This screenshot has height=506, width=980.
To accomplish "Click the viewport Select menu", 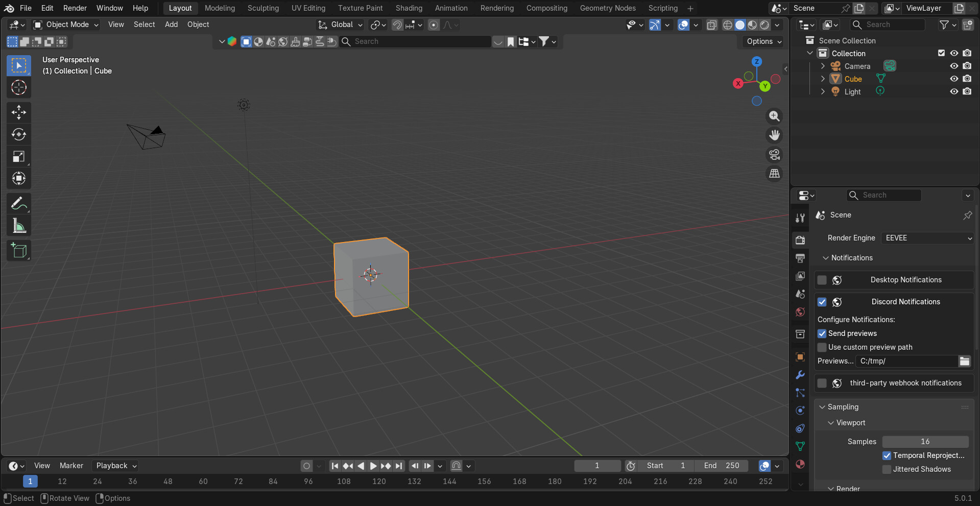I will [x=144, y=25].
